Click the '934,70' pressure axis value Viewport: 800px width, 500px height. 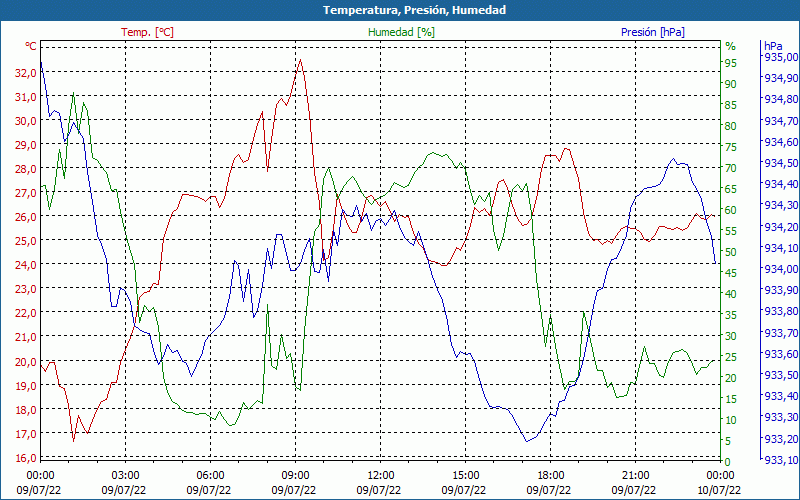(781, 121)
